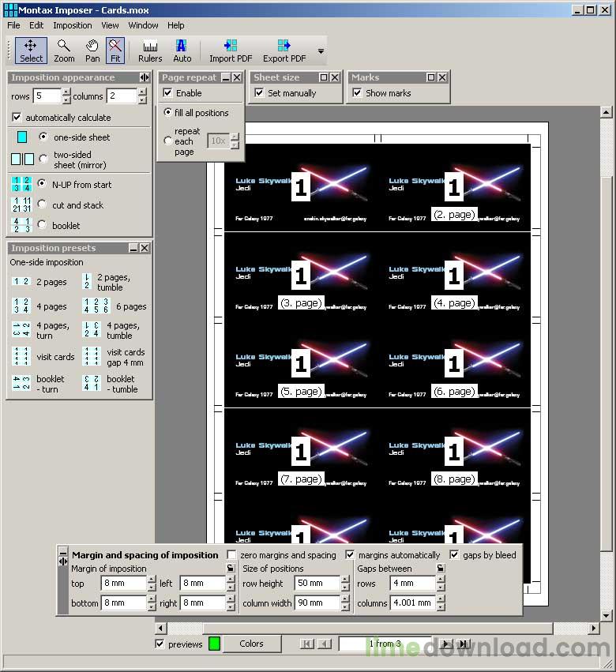Apply the 6 pages imposition preset

(114, 306)
